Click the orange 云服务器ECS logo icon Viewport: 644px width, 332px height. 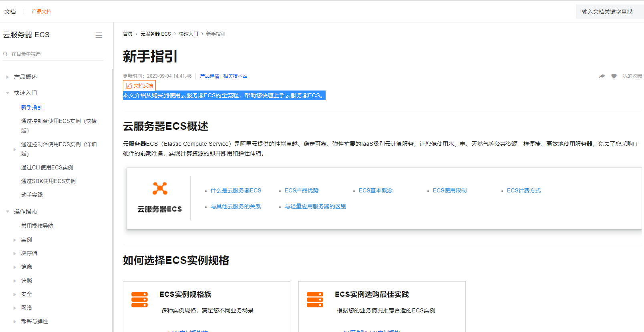(160, 188)
